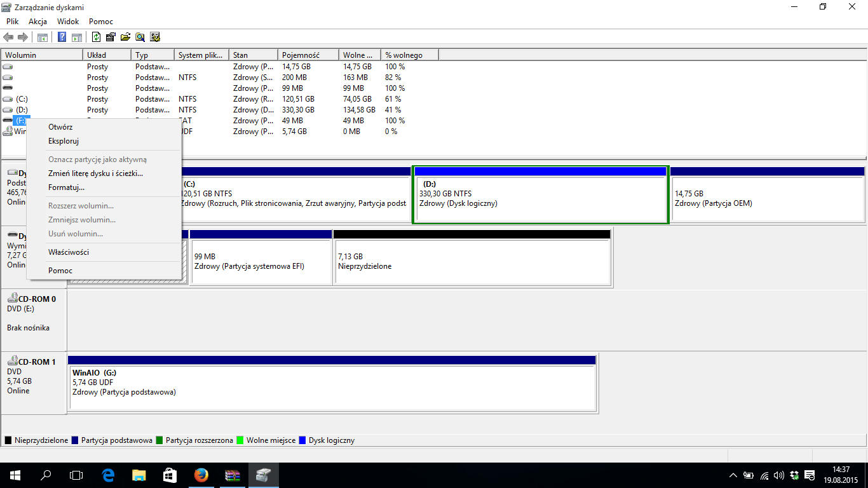The height and width of the screenshot is (488, 868).
Task: Click the settings list toolbar icon
Action: [154, 37]
